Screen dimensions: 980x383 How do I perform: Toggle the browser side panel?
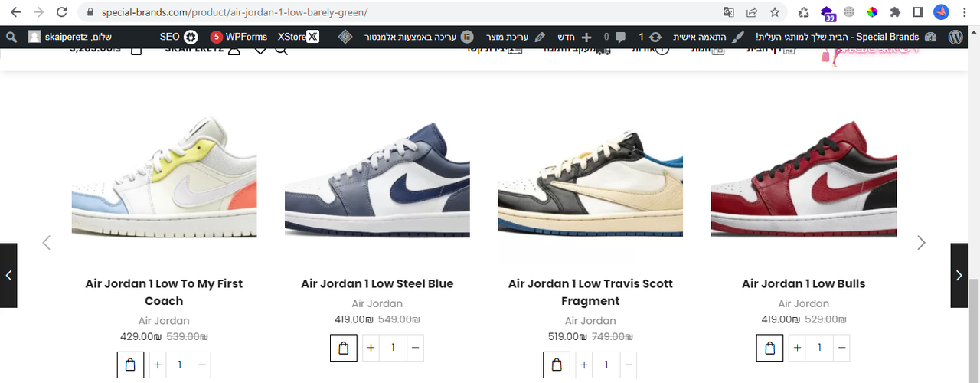918,12
